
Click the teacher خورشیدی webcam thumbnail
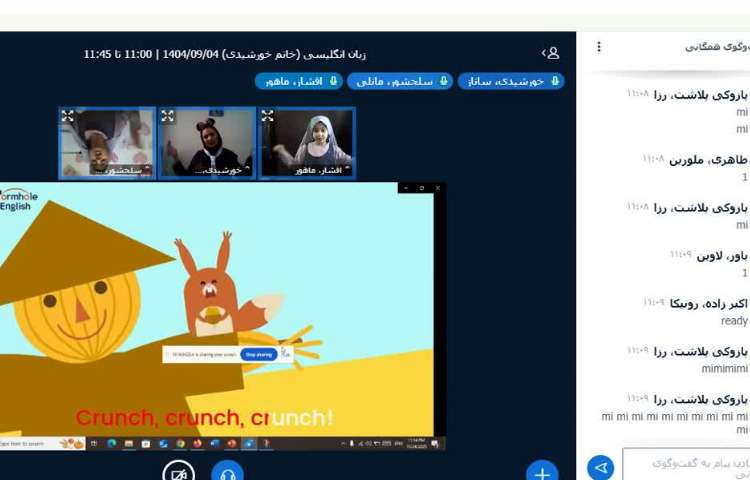pyautogui.click(x=207, y=143)
